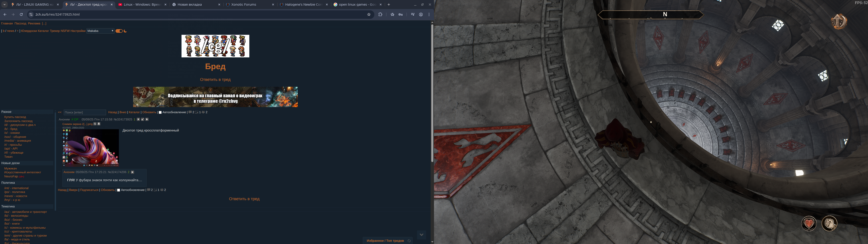Enable top Автообновление checkbox

[160, 113]
